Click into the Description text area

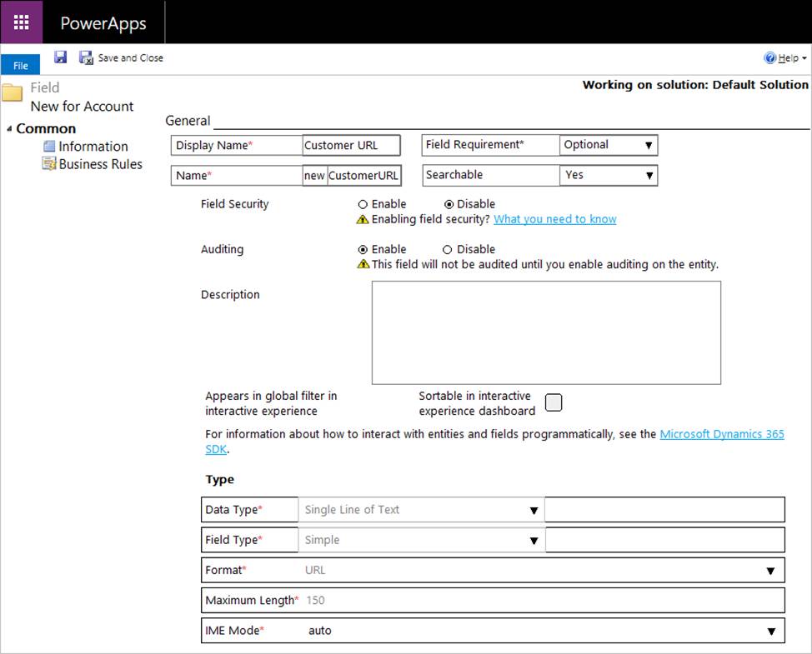546,332
